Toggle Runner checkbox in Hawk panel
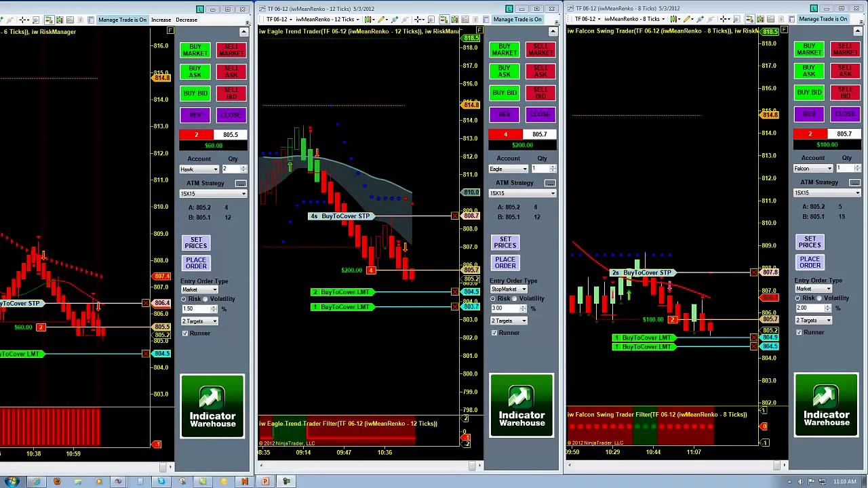868x488 pixels. pyautogui.click(x=185, y=333)
